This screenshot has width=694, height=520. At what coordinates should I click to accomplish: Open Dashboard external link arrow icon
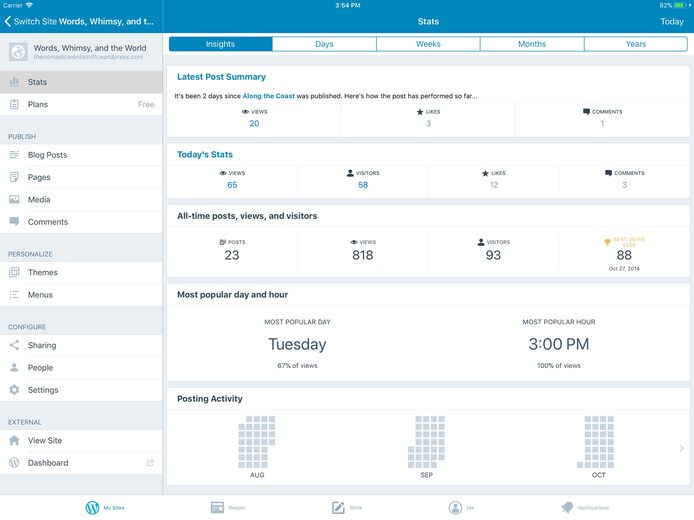coord(150,462)
